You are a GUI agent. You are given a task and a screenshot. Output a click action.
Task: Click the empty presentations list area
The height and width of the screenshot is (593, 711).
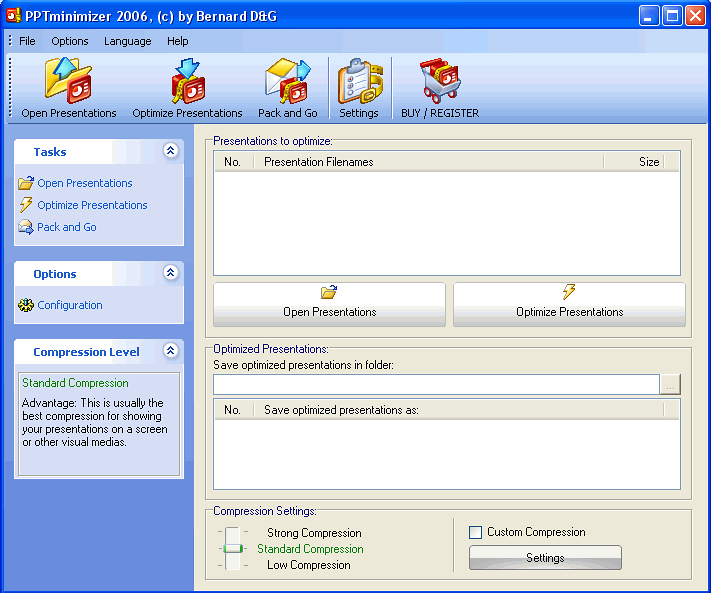coord(447,223)
